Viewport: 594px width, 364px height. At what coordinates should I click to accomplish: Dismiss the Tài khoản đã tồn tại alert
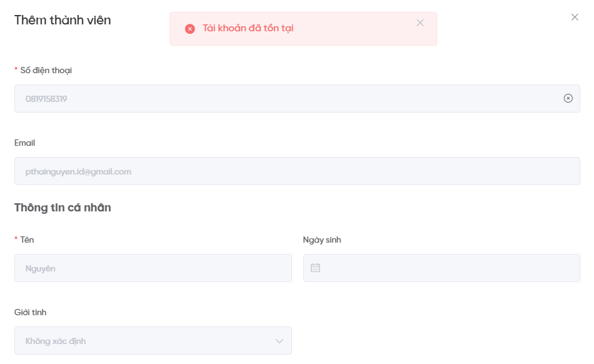420,23
